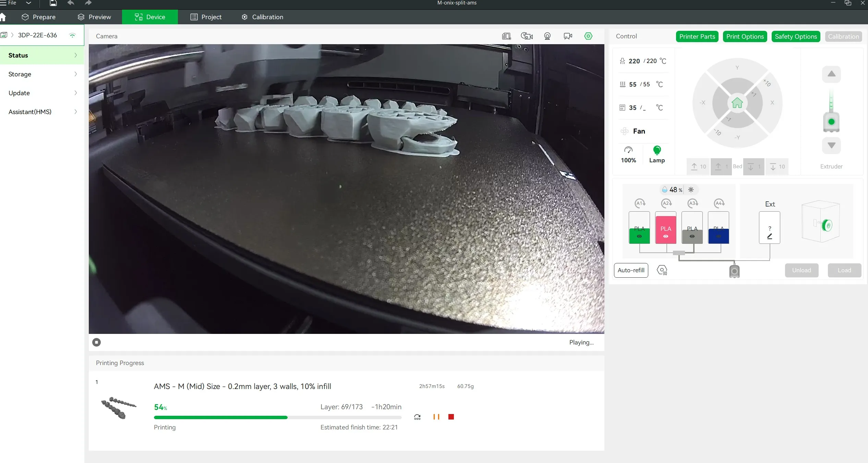Open the Calibration tab in top bar
This screenshot has width=868, height=463.
[263, 17]
